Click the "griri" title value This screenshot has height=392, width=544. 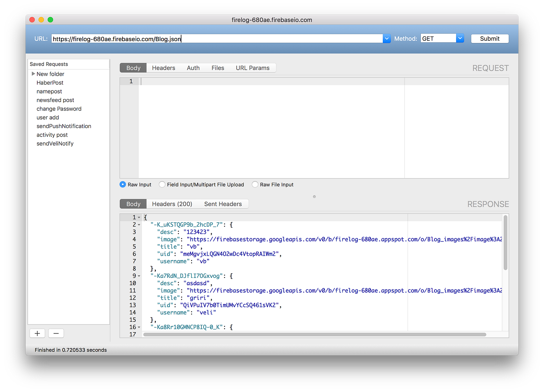[198, 298]
